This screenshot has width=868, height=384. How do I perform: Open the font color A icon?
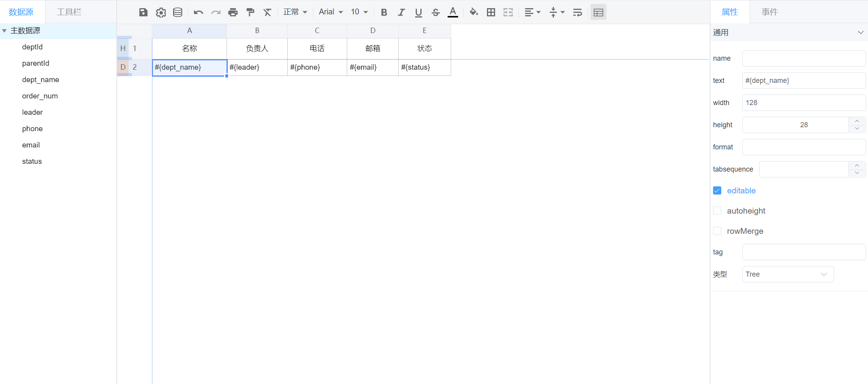coord(453,12)
